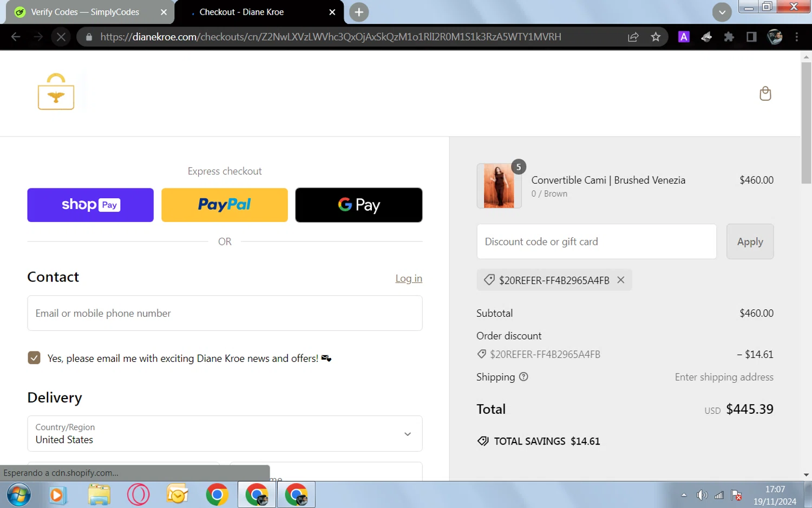
Task: Click the forward navigation arrow
Action: [38, 37]
